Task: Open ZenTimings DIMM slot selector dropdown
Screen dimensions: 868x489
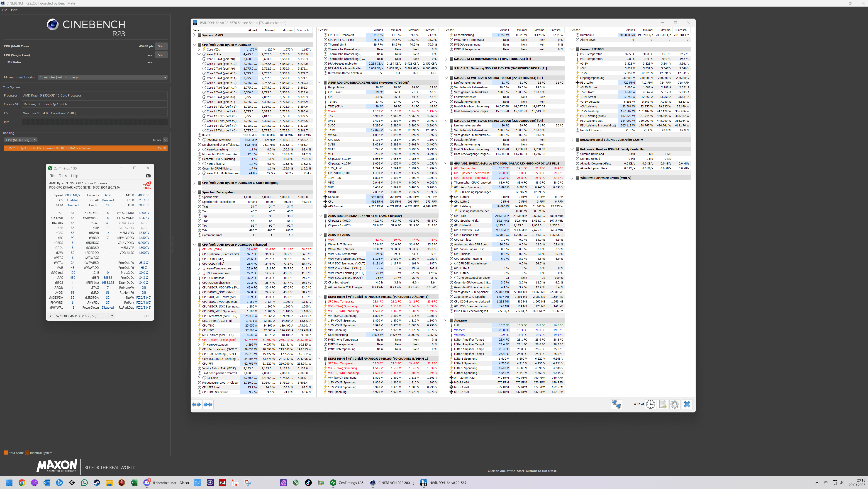Action: point(81,316)
